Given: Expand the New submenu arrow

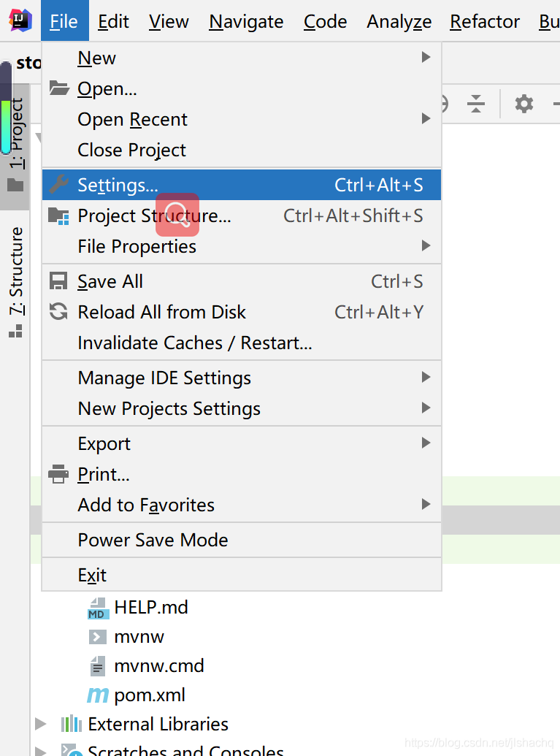Looking at the screenshot, I should point(426,57).
